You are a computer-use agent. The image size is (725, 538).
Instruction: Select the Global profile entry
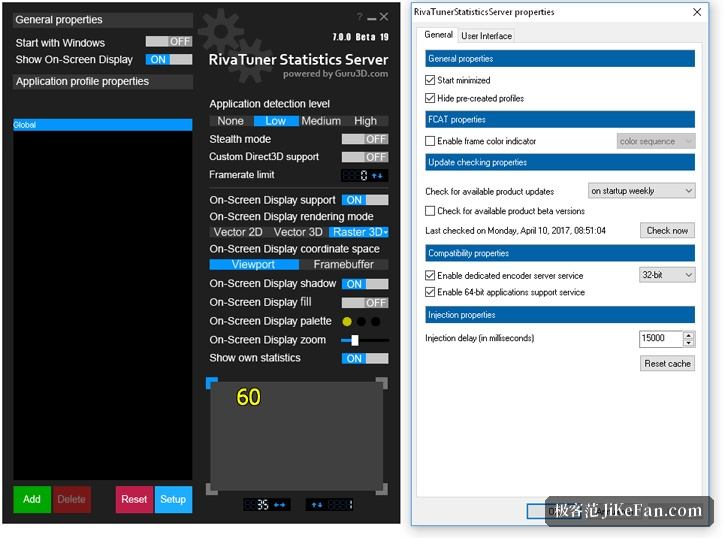tap(103, 125)
